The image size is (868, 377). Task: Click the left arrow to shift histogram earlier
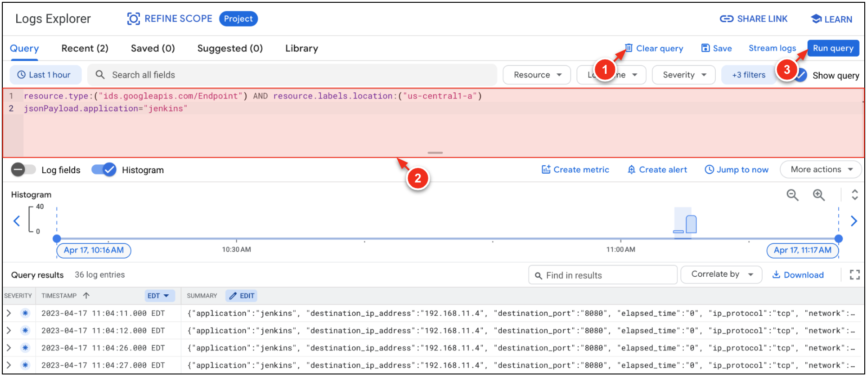tap(17, 221)
